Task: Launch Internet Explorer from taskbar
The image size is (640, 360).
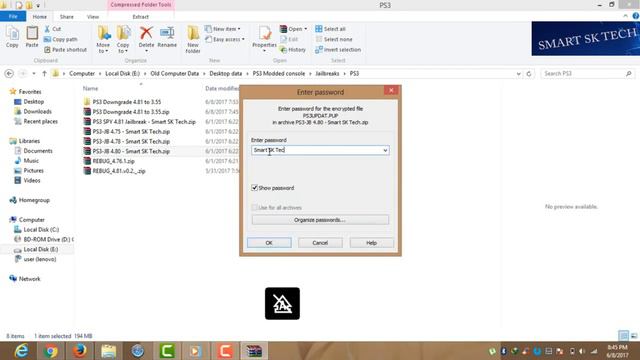Action: click(21, 351)
